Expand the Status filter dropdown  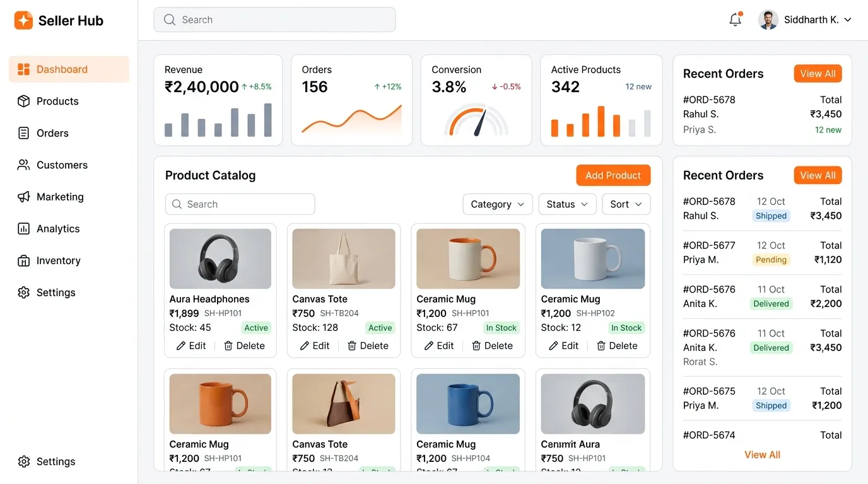tap(567, 204)
